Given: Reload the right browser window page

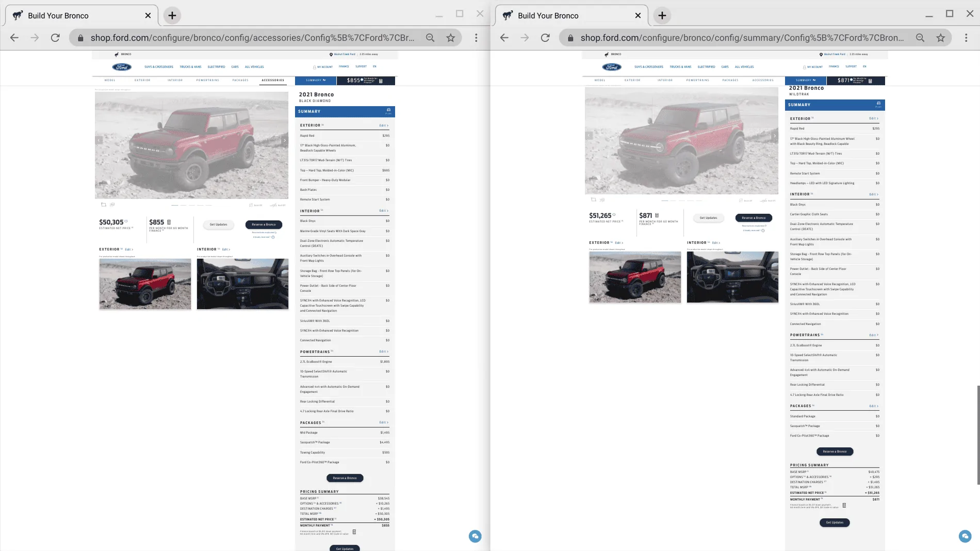Looking at the screenshot, I should coord(545,38).
